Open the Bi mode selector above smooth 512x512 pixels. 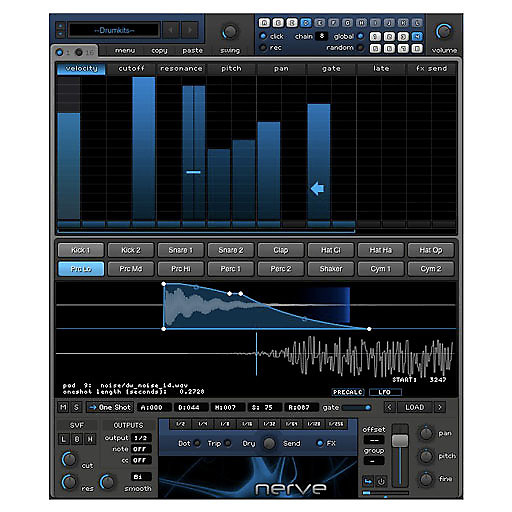tap(141, 477)
